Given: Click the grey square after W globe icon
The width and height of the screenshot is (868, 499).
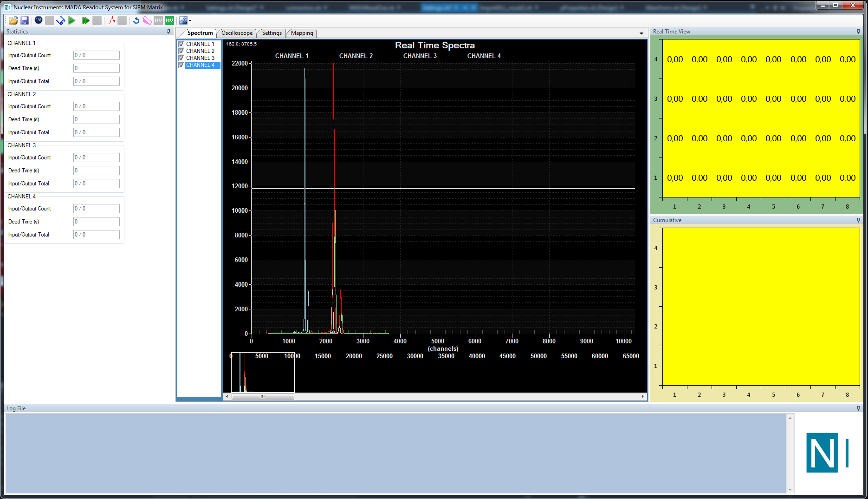Looking at the screenshot, I should [x=50, y=20].
